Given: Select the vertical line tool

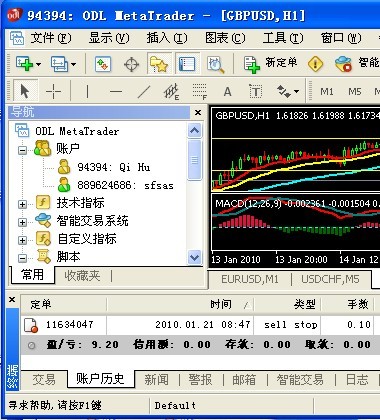Looking at the screenshot, I should tap(87, 91).
